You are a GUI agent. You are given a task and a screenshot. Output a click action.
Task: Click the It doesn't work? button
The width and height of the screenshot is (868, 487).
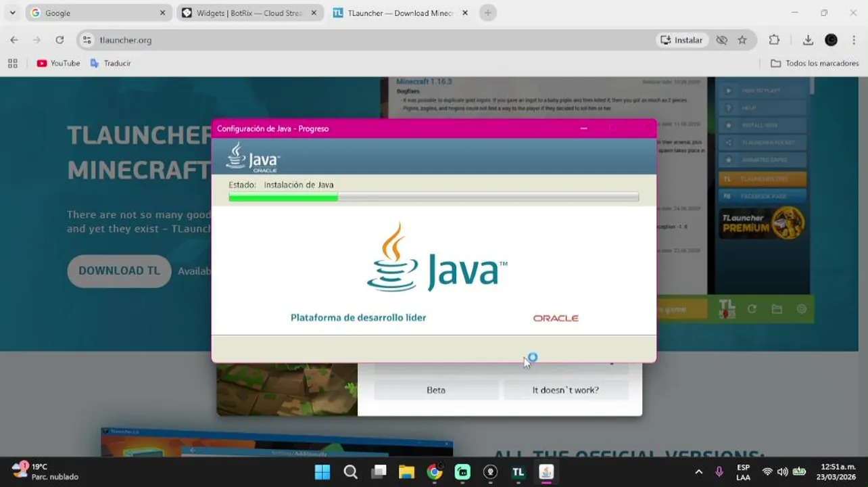565,390
